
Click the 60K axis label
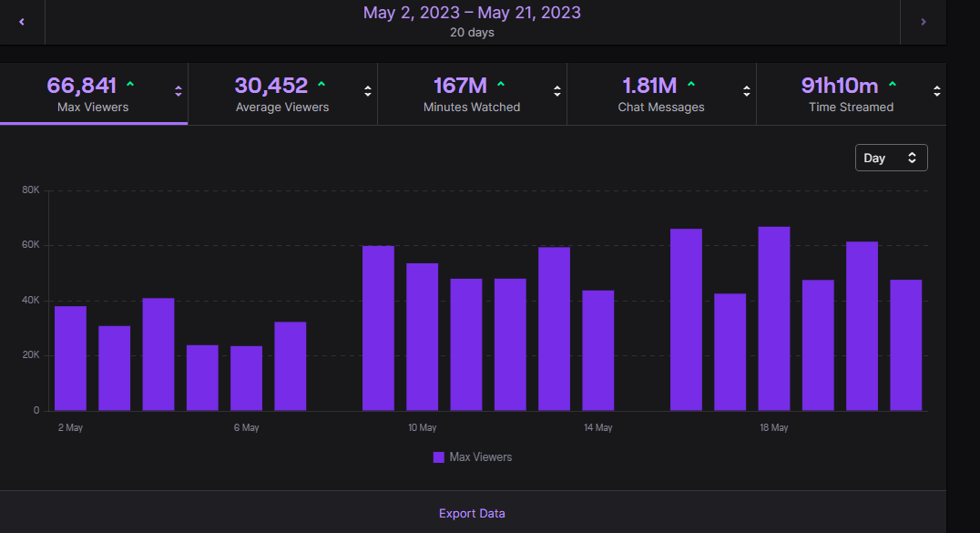pyautogui.click(x=31, y=245)
